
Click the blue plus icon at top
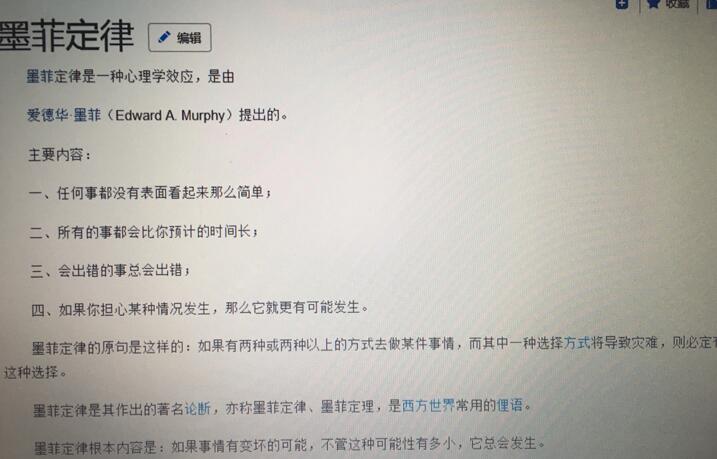point(622,4)
